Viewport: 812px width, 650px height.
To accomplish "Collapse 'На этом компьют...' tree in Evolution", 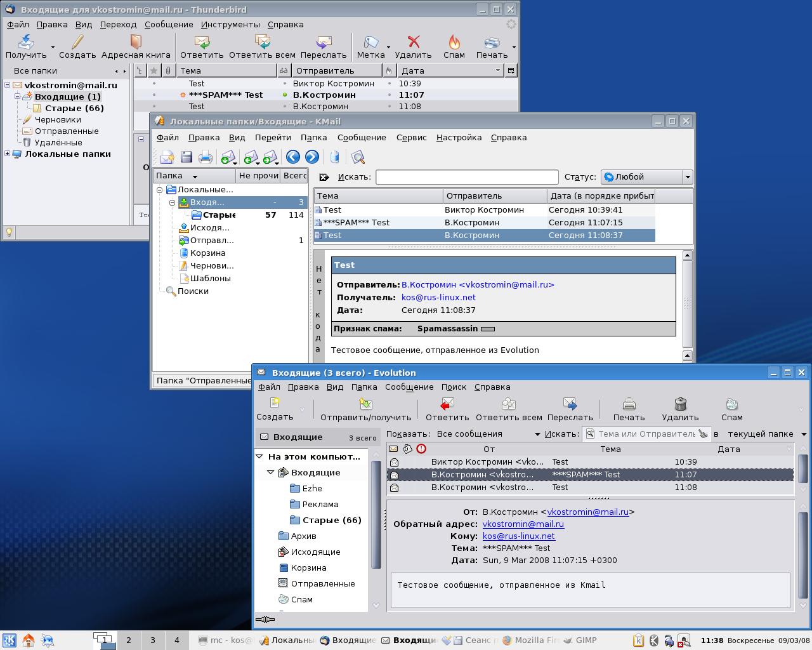I will pyautogui.click(x=259, y=456).
